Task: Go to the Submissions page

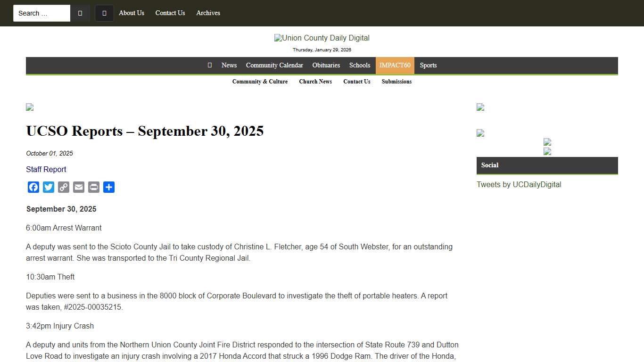Action: tap(396, 82)
